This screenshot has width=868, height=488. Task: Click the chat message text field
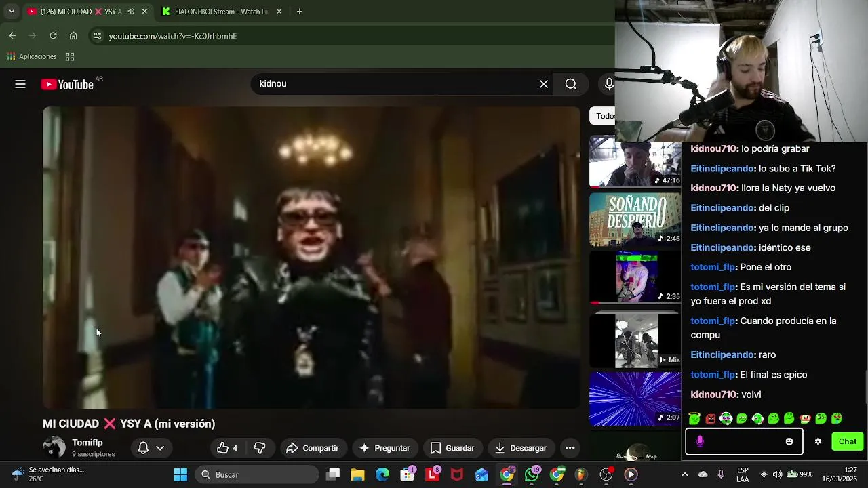pos(744,441)
